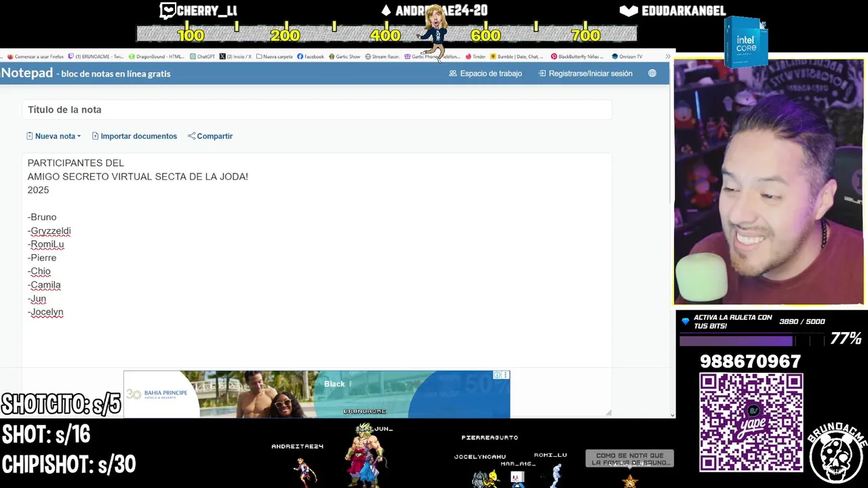Open the language globe icon
Viewport: 868px width, 488px height.
[x=652, y=73]
